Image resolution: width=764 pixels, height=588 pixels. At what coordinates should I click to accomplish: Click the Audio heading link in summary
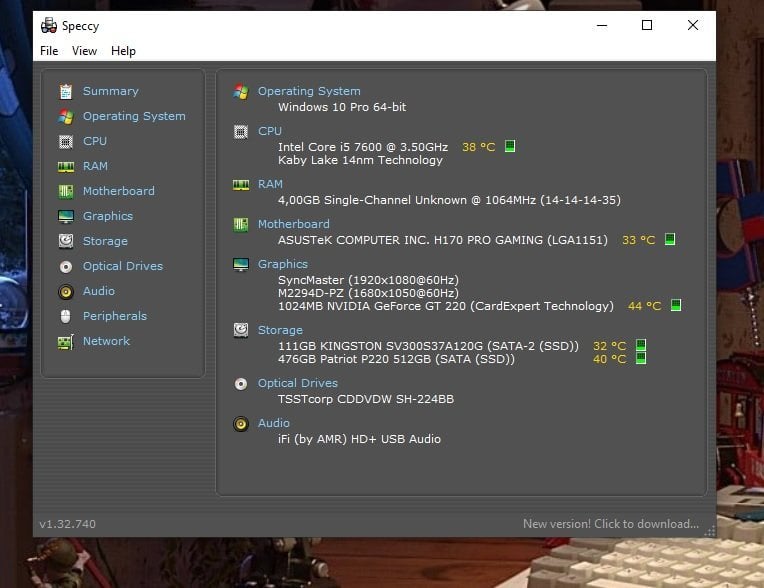273,423
